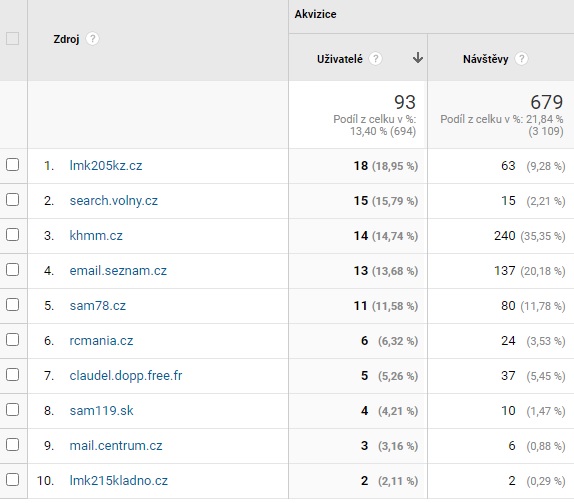This screenshot has height=503, width=574.
Task: Select the khmm.cz row checkbox
Action: point(12,235)
